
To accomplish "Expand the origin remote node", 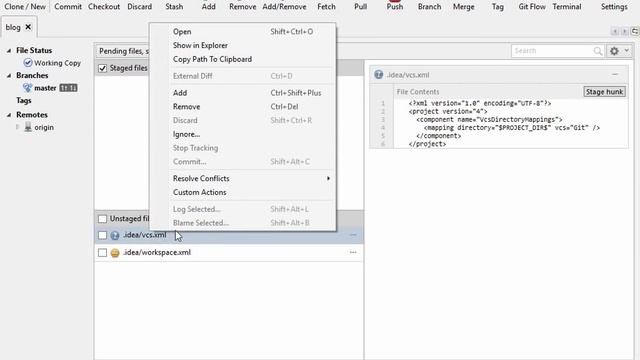I will point(18,127).
